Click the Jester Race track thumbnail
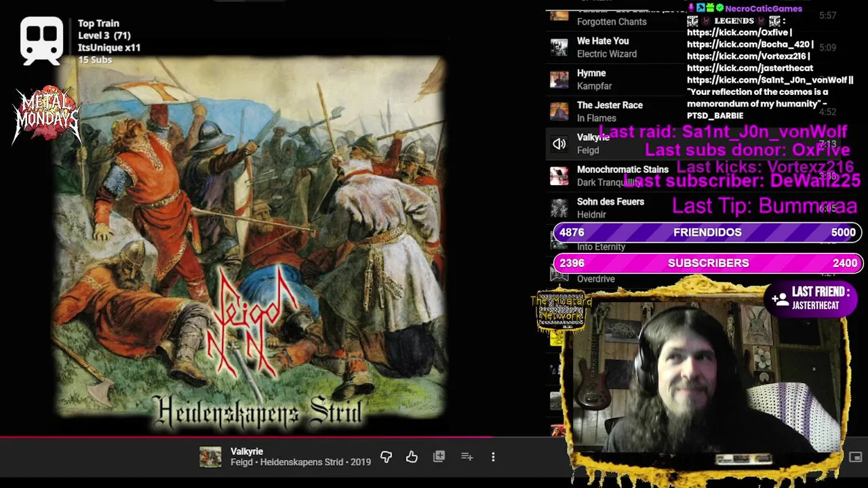 [x=559, y=111]
